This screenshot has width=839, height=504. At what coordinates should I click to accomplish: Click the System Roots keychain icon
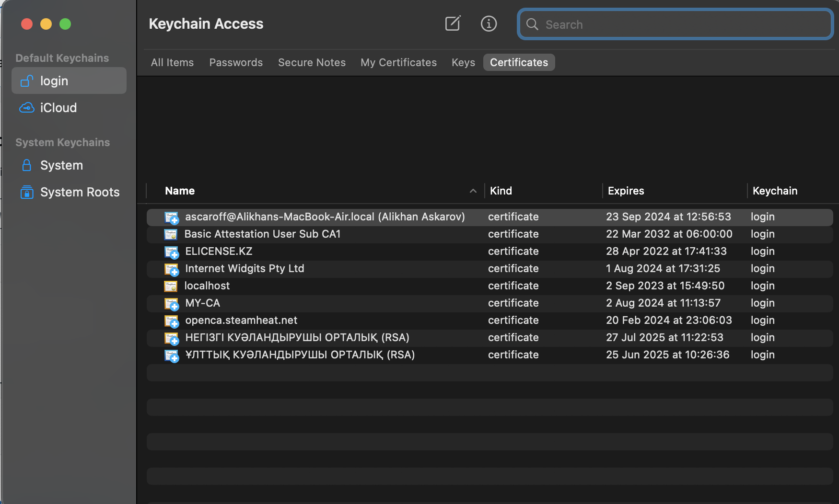[27, 192]
